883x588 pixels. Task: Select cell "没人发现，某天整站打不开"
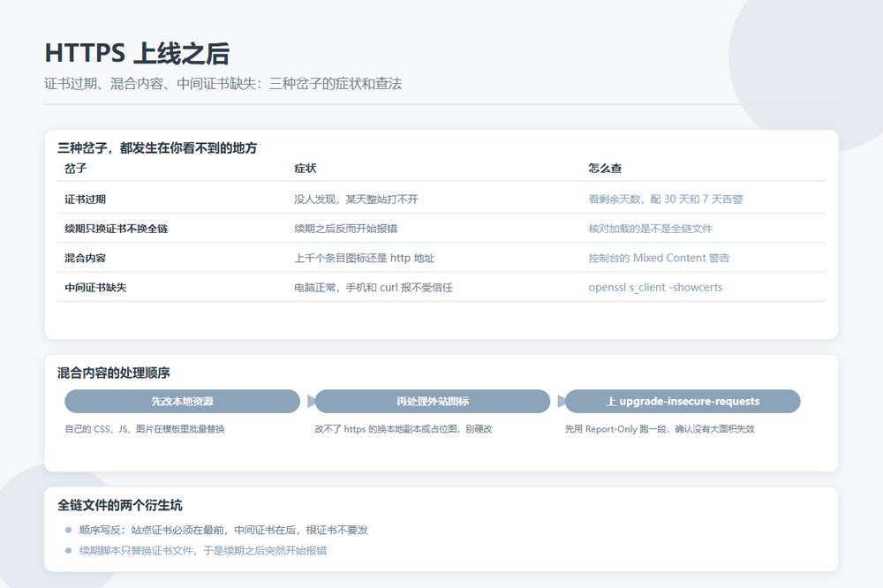tap(356, 199)
